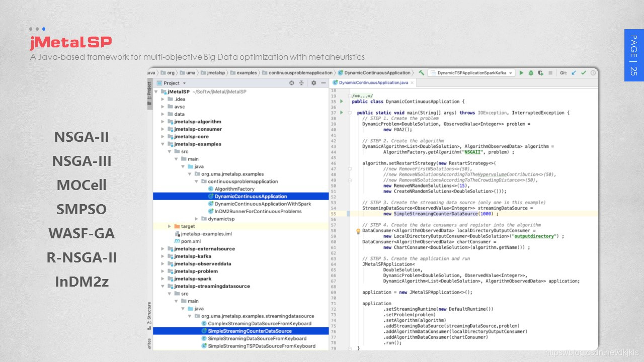Viewport: 644px width, 362px height.
Task: Click the WASF-GA label on the slide
Action: pos(82,233)
